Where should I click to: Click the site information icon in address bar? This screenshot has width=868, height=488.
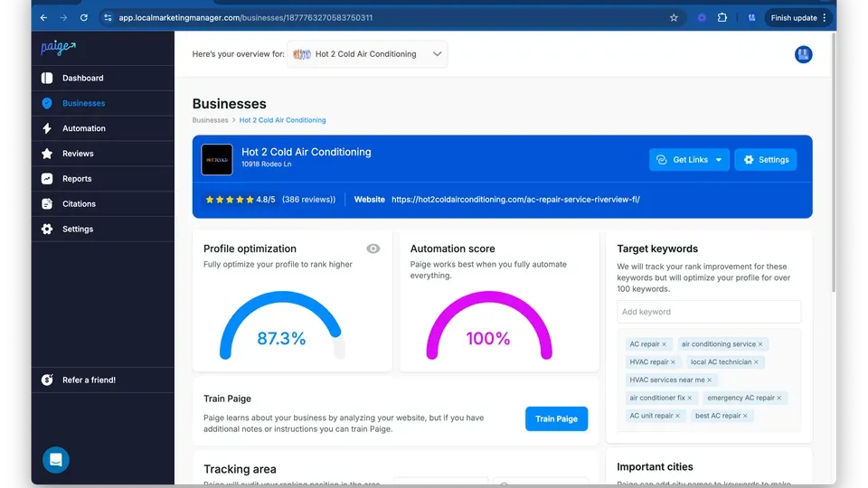[x=108, y=18]
